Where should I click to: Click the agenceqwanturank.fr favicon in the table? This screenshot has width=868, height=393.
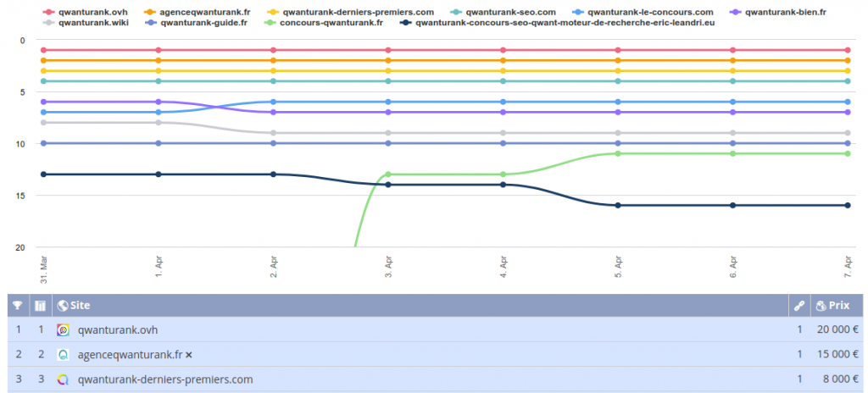(63, 355)
